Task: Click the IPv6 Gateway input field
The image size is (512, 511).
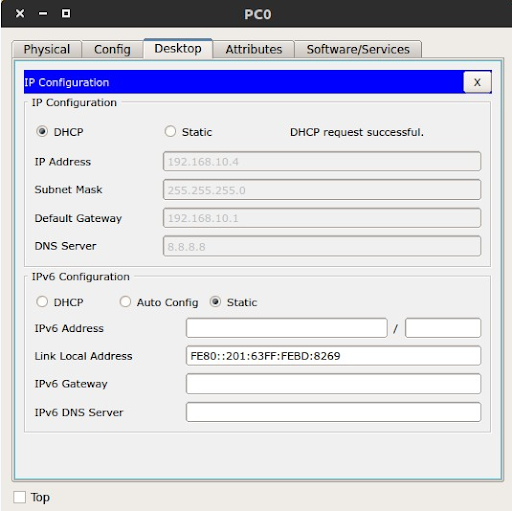Action: 333,384
